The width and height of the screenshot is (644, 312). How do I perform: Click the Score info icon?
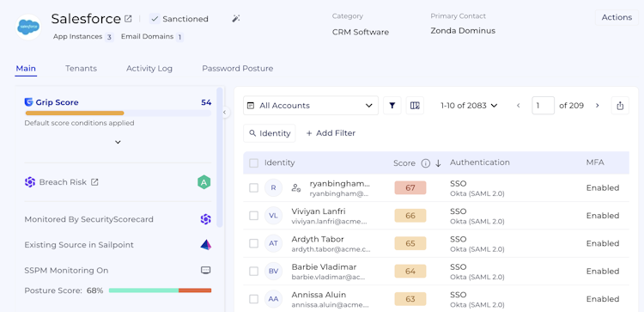tap(426, 163)
